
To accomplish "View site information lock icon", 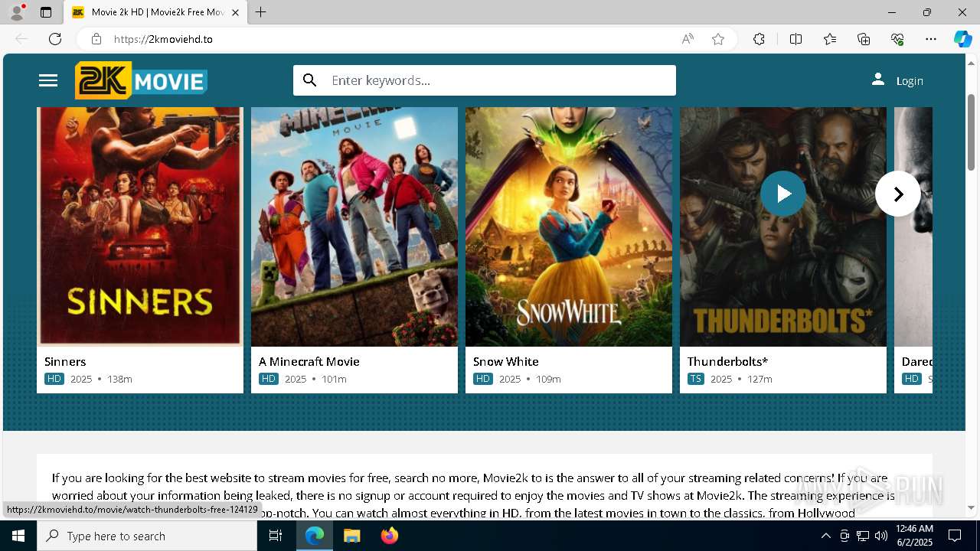I will click(x=96, y=39).
